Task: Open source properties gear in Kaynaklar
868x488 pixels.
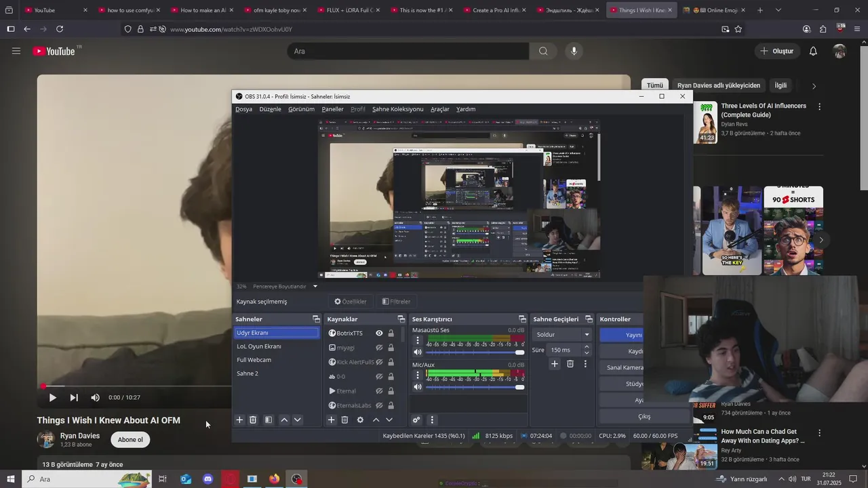Action: coord(360,420)
